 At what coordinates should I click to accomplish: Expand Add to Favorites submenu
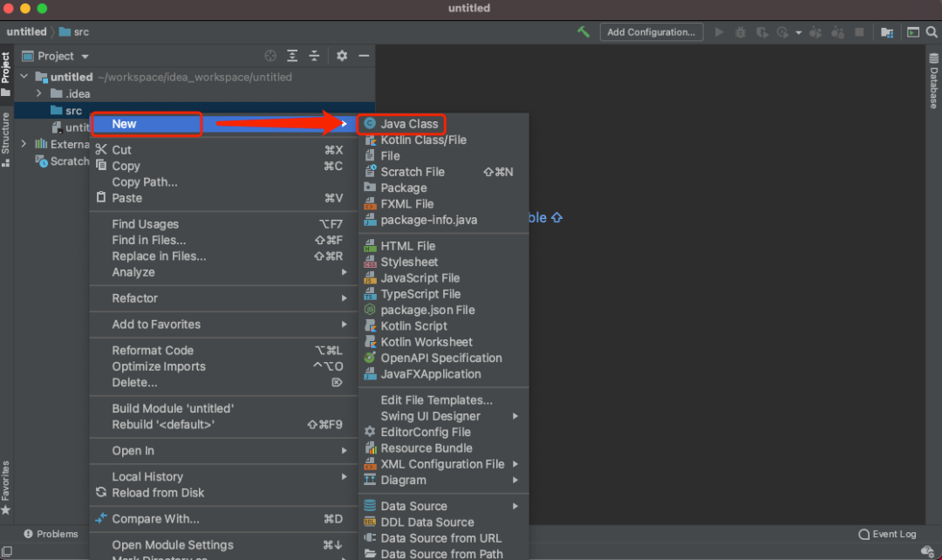pos(223,324)
